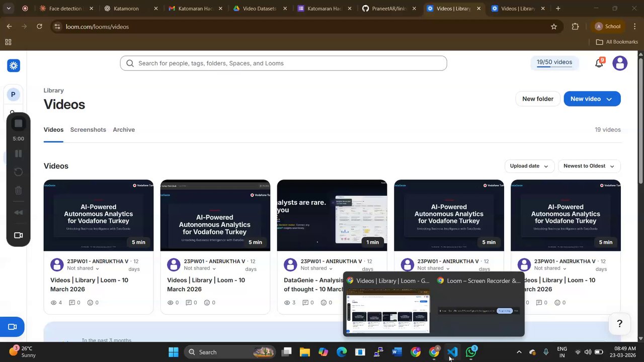Click the Loom logo home icon
This screenshot has width=644, height=362.
click(14, 65)
